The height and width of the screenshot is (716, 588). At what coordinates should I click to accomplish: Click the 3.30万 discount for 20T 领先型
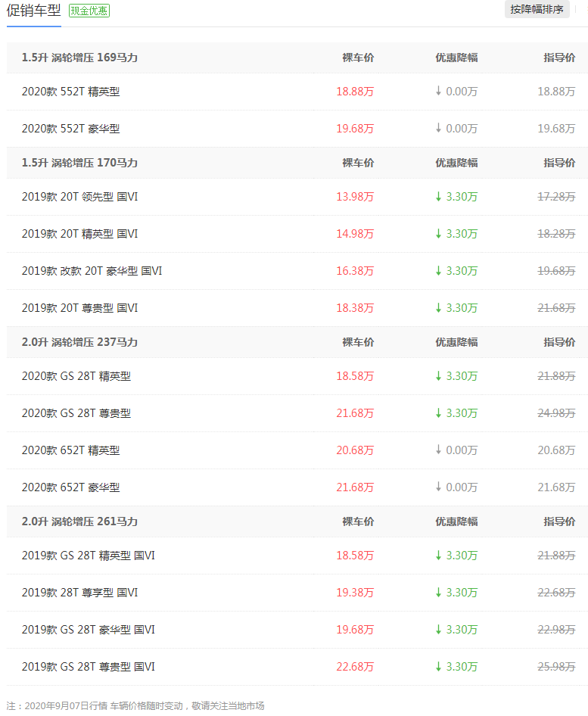click(456, 196)
